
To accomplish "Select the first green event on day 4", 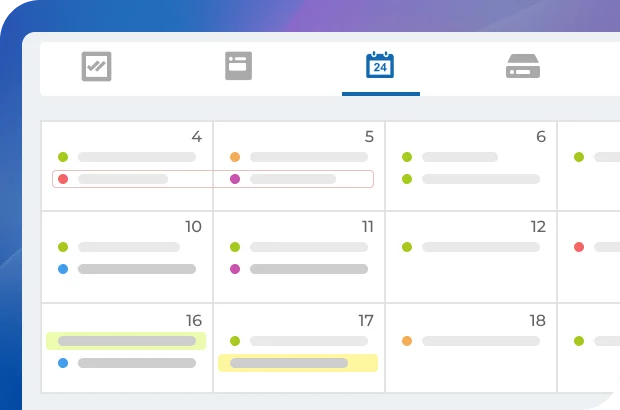I will pos(136,157).
